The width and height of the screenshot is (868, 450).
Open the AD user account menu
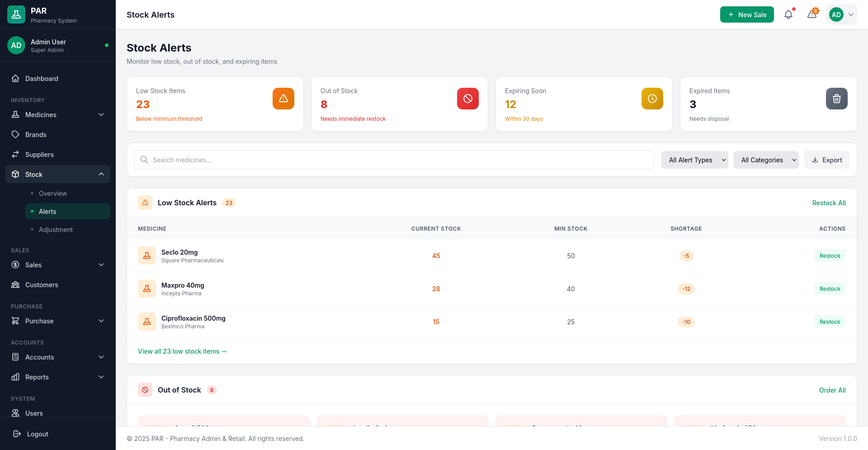coord(842,14)
